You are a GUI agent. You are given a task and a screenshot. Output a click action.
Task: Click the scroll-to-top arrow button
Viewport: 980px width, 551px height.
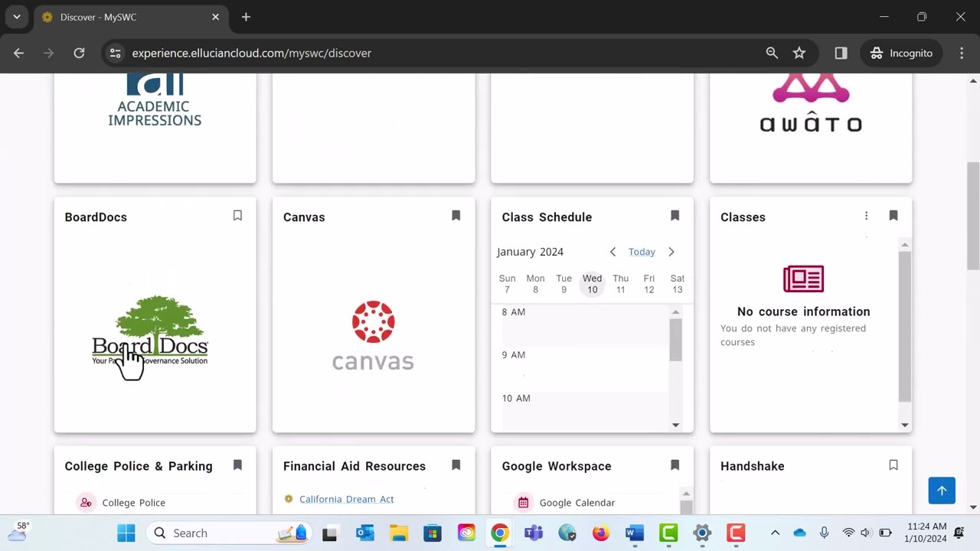tap(942, 491)
